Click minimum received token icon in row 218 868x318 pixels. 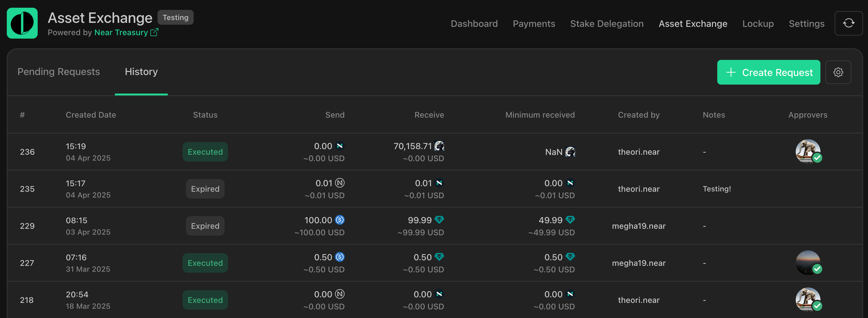pyautogui.click(x=570, y=294)
